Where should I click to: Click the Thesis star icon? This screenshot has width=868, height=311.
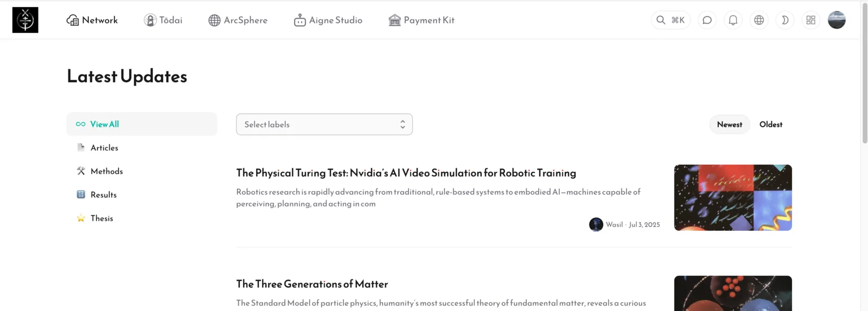pyautogui.click(x=81, y=218)
